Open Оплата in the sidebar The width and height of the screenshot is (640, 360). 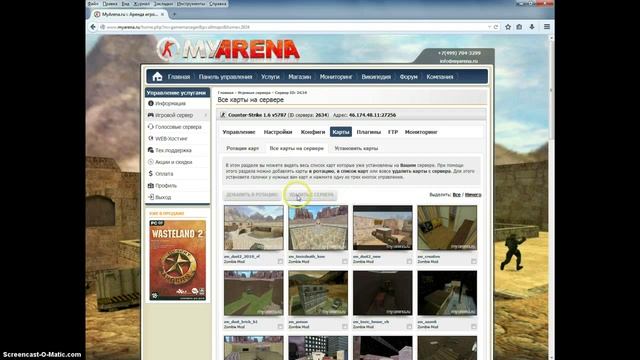coord(164,174)
